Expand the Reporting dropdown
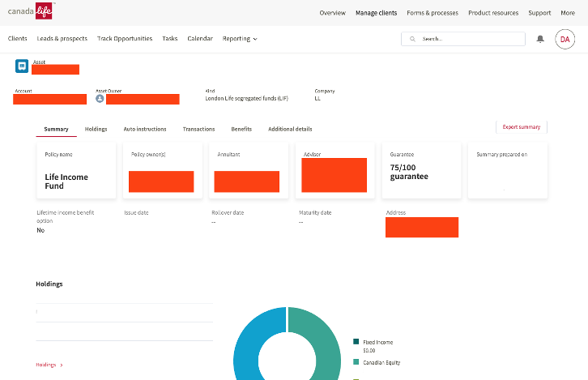 pos(240,39)
